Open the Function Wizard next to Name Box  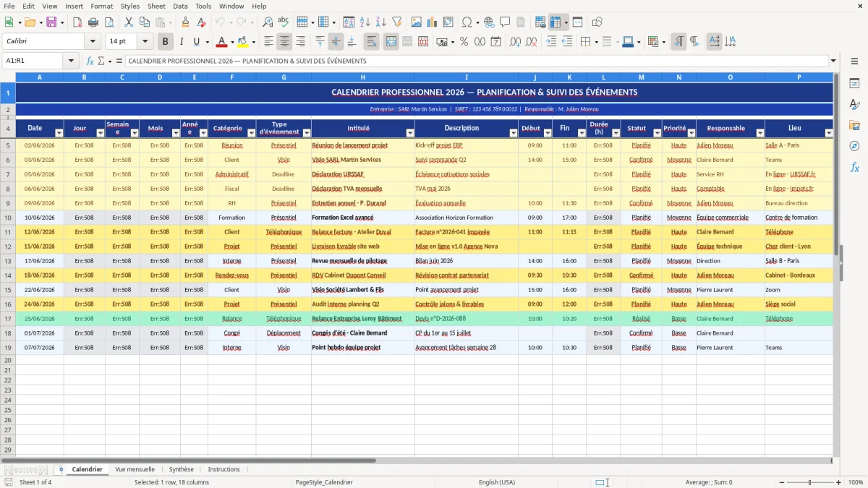click(90, 61)
